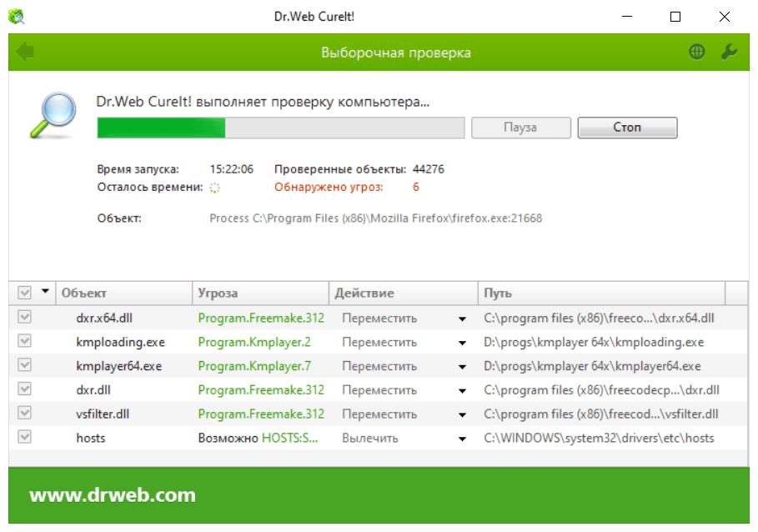Toggle the select-all checkbox in the table header

click(24, 293)
